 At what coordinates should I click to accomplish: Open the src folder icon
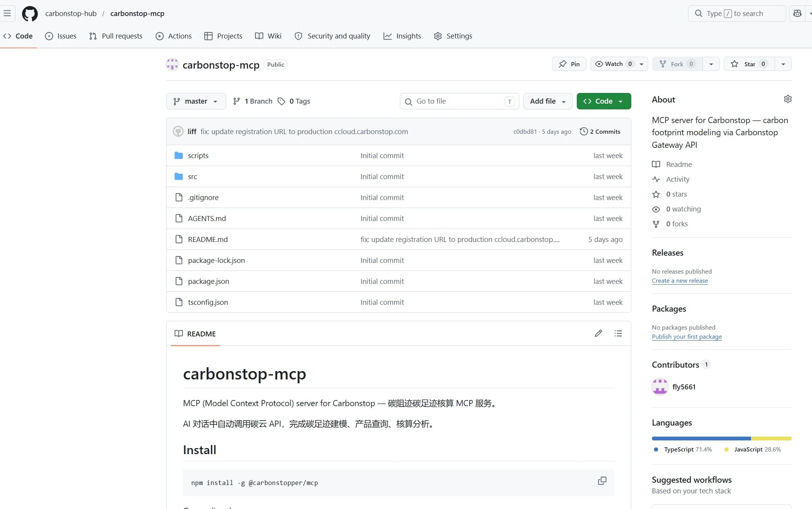[x=178, y=176]
